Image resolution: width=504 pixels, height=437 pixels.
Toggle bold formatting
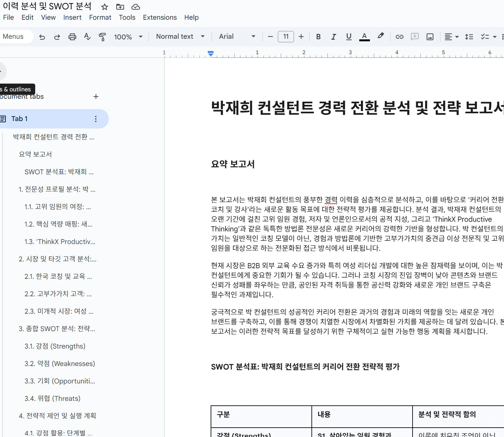pyautogui.click(x=318, y=36)
